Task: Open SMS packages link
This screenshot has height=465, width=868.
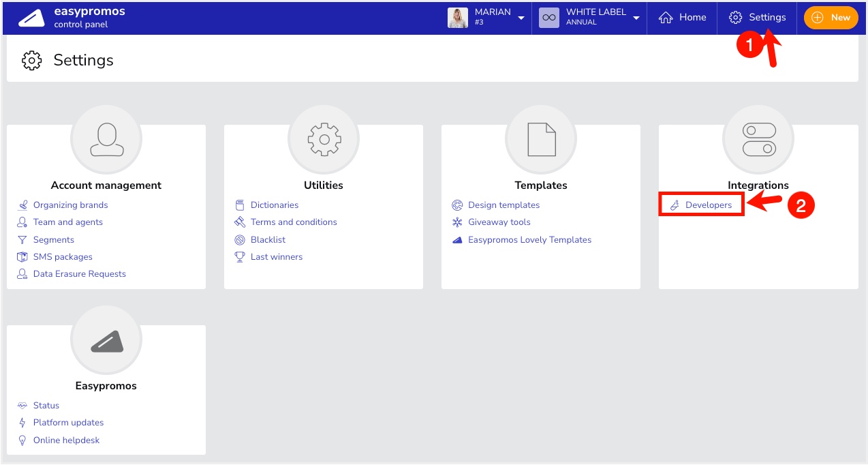Action: [63, 257]
